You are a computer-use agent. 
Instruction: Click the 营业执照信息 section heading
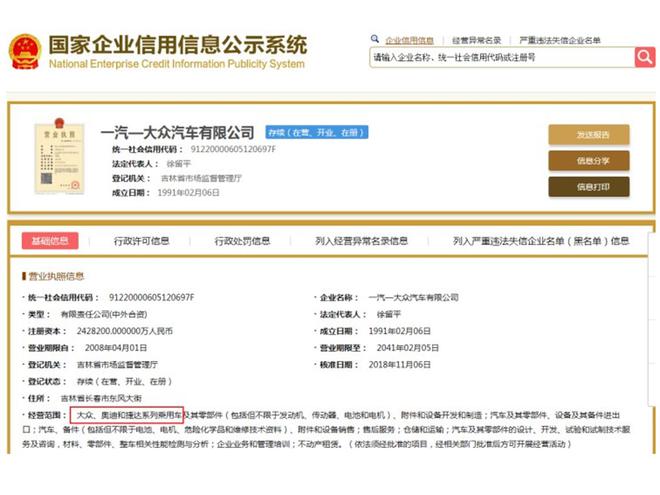click(56, 276)
